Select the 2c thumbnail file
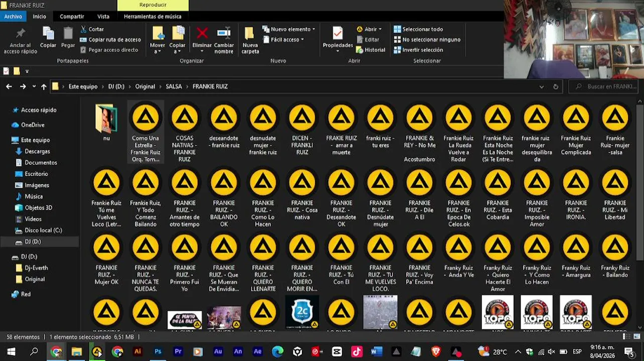 pos(302,312)
